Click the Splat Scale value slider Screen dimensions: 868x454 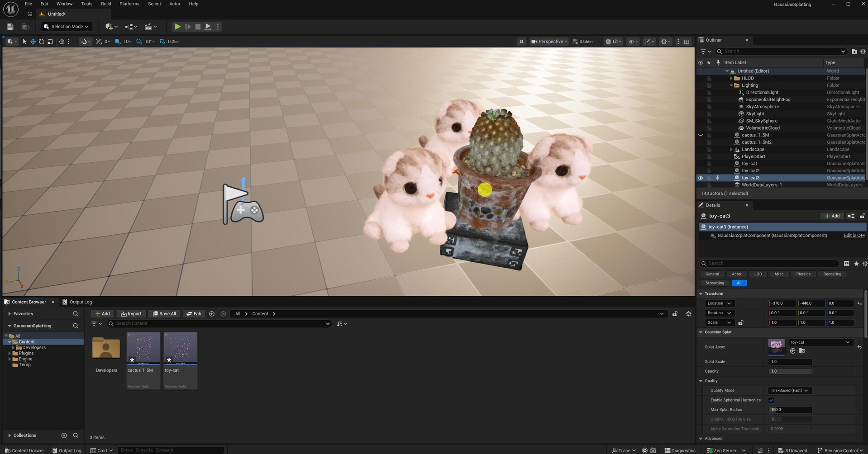790,362
